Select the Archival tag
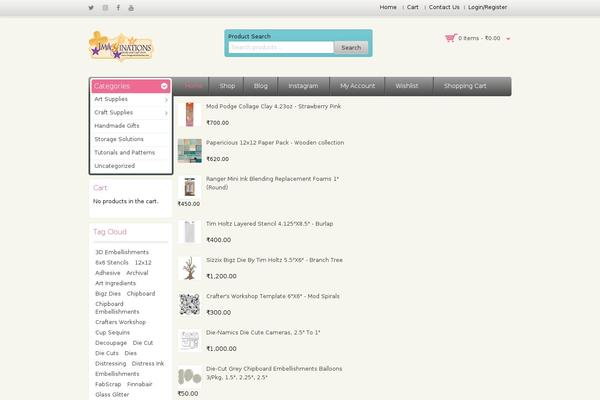Screen dimensions: 600x400 pyautogui.click(x=137, y=273)
